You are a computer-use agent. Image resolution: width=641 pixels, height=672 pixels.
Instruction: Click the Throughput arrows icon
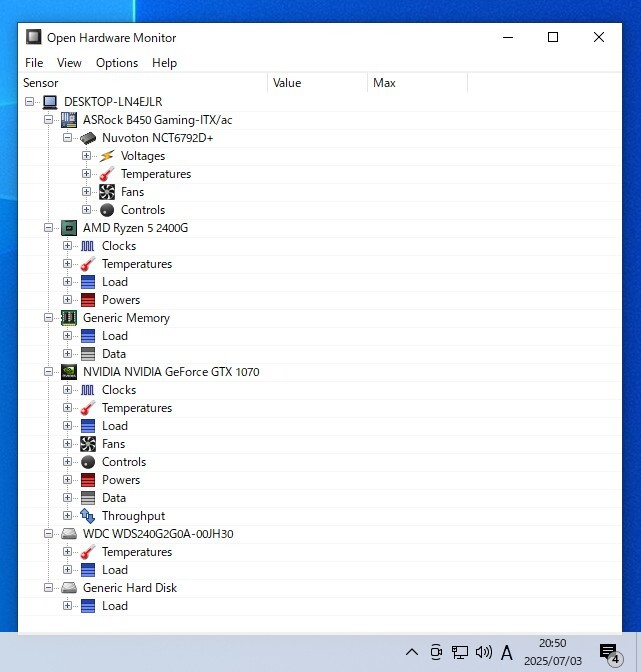(x=88, y=516)
